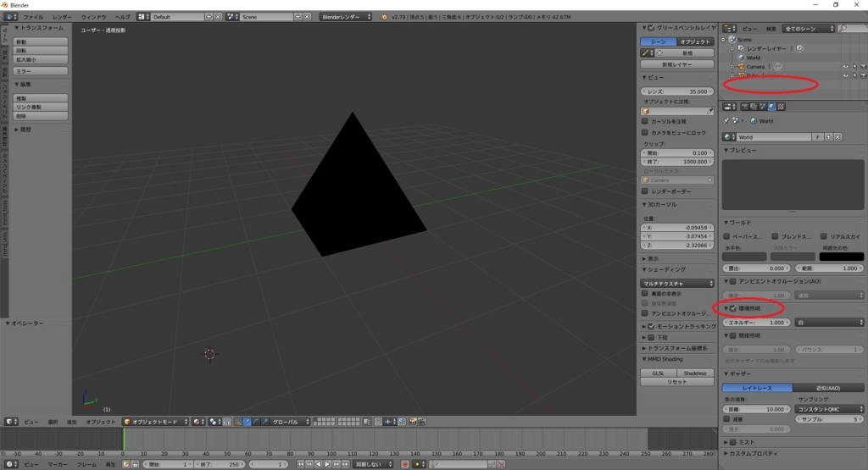Switch grease pencil to オブジェクト tab
Screen dimensions: 868x470
tap(695, 42)
